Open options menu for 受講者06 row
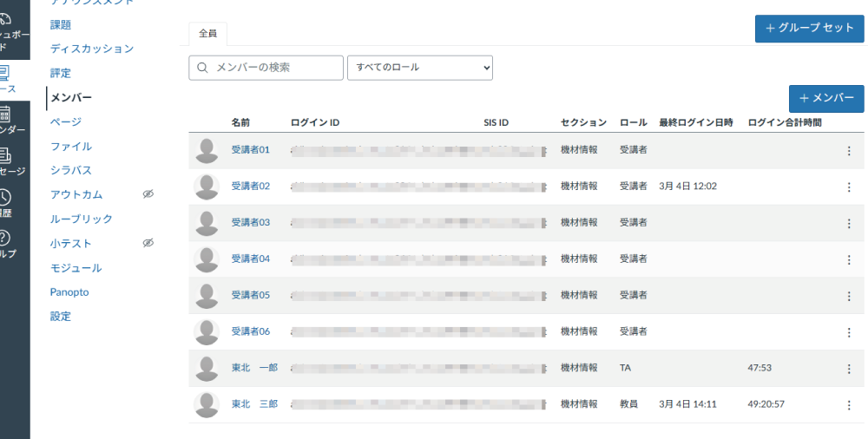868x439 pixels. pyautogui.click(x=849, y=332)
